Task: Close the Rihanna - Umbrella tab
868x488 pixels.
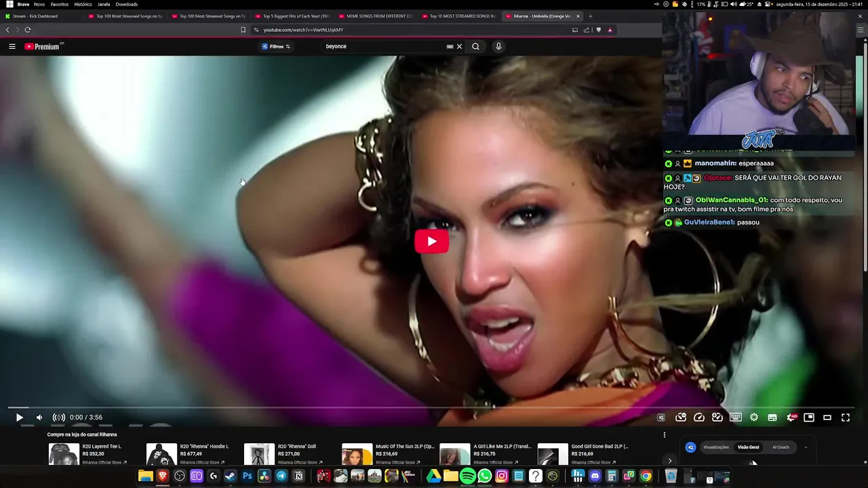Action: (x=578, y=16)
